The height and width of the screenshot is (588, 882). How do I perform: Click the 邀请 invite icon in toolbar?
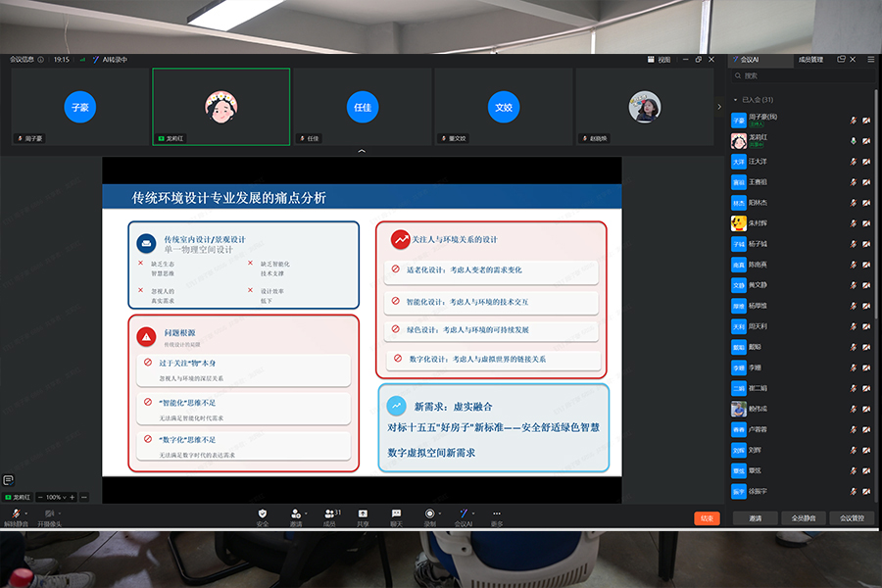click(x=294, y=514)
